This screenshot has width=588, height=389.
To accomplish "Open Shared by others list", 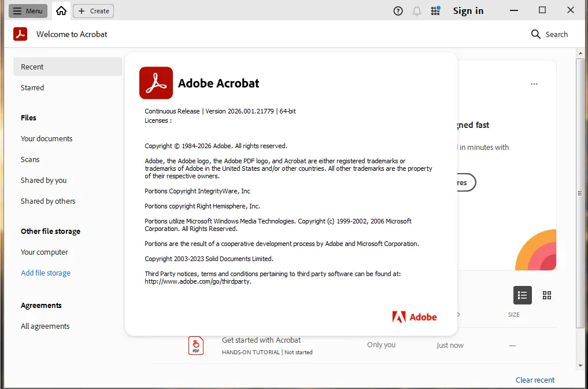I will pyautogui.click(x=48, y=201).
